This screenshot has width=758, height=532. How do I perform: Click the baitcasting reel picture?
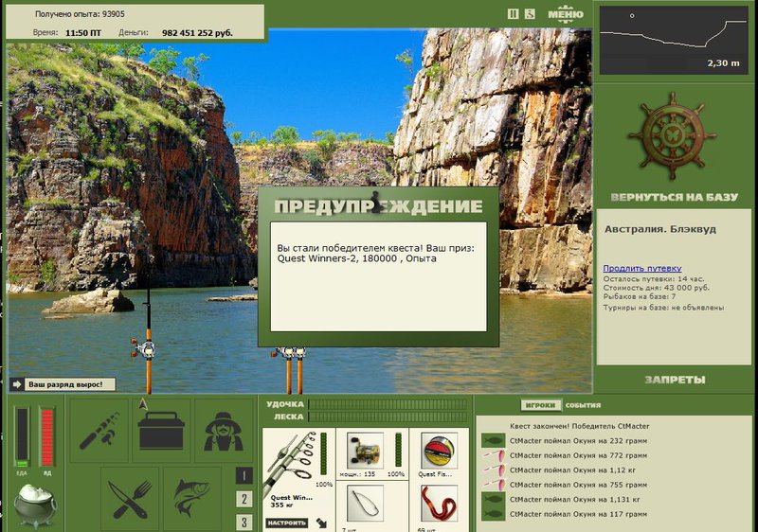[x=366, y=451]
